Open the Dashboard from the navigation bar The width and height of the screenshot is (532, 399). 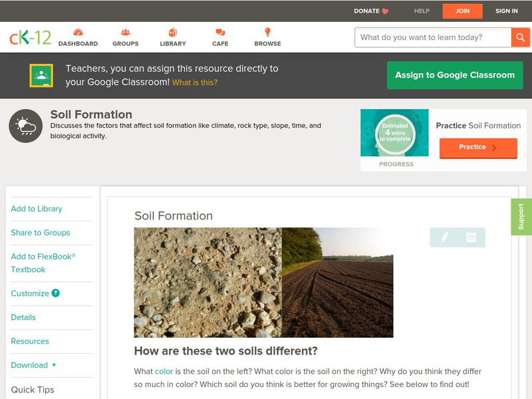[x=79, y=31]
